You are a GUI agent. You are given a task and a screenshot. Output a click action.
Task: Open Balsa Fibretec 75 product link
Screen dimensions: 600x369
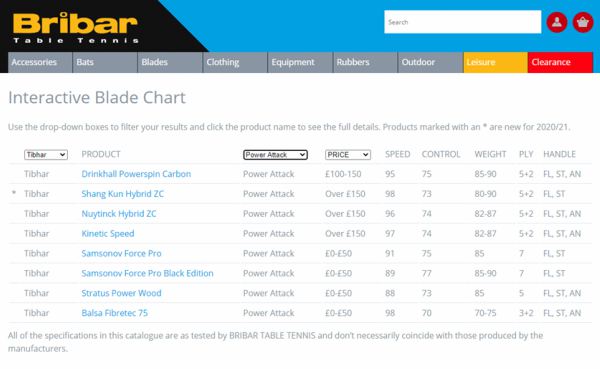(x=114, y=313)
